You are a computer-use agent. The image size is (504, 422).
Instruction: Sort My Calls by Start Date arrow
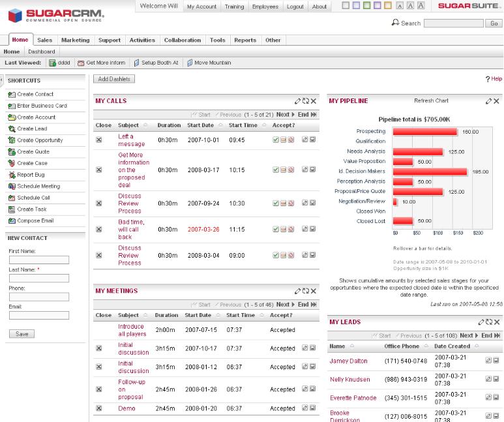pos(220,125)
